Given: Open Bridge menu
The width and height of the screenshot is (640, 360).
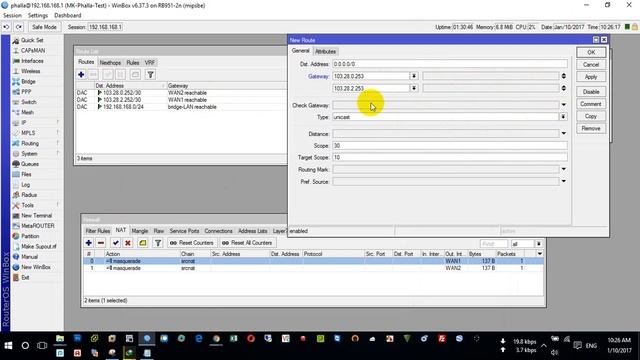Looking at the screenshot, I should [x=28, y=82].
